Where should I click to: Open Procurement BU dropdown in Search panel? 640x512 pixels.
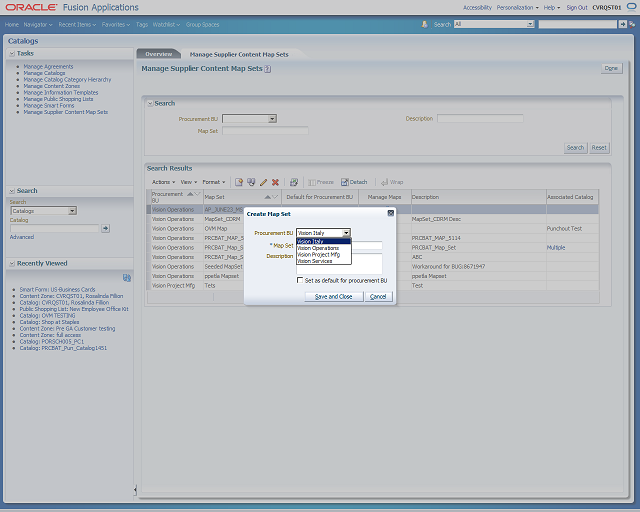point(272,119)
